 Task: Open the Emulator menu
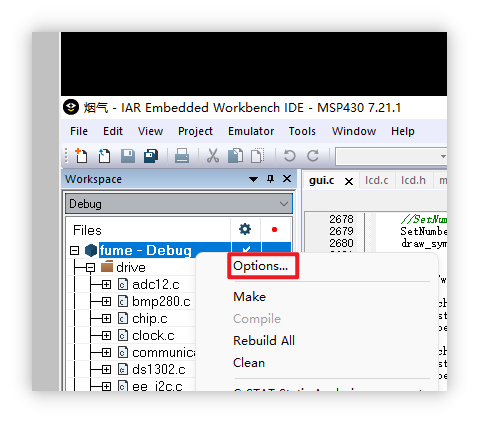point(251,131)
